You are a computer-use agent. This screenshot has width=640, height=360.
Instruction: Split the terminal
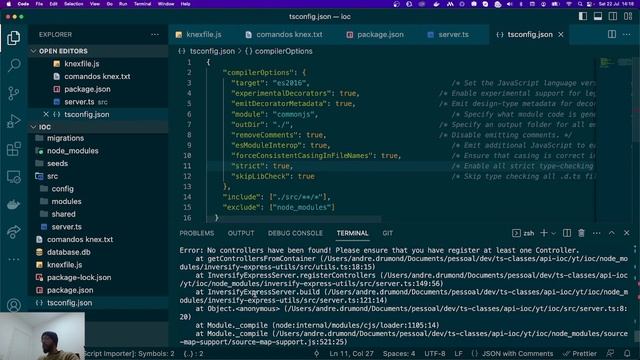[x=567, y=233]
